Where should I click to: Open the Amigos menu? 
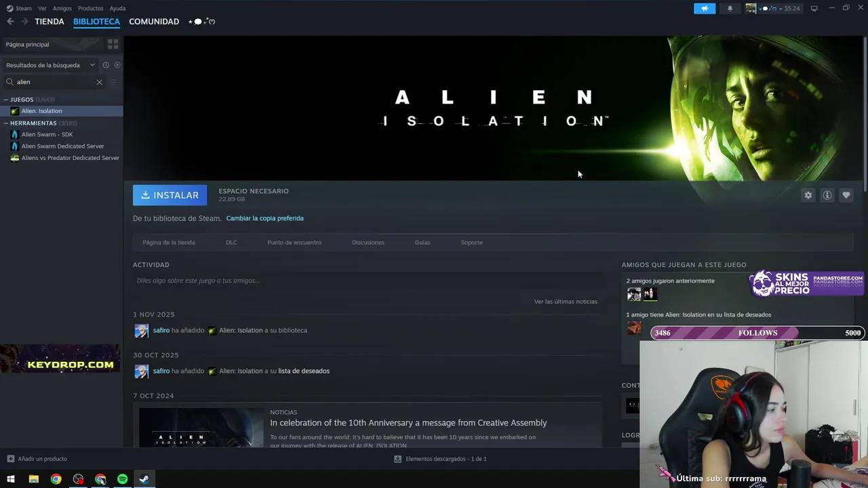(62, 8)
